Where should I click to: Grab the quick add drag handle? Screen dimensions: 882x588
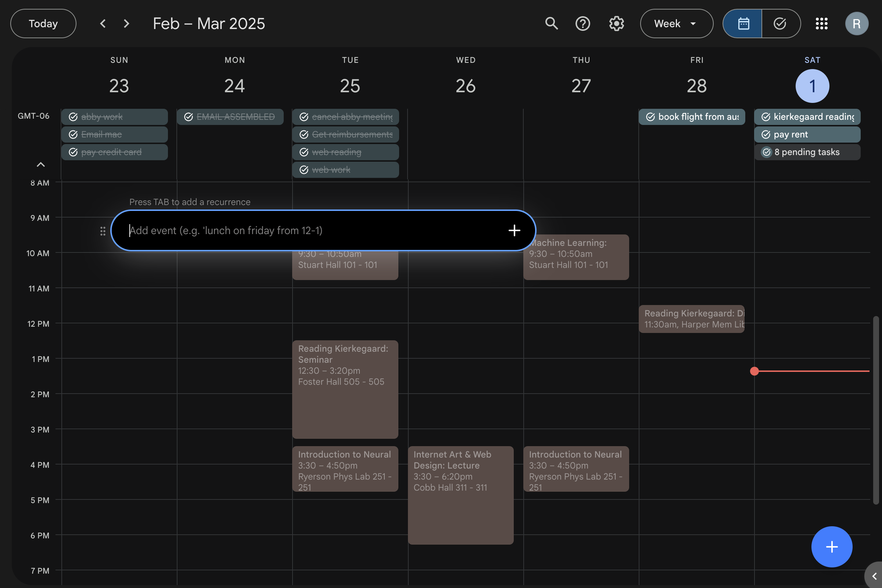pyautogui.click(x=103, y=231)
